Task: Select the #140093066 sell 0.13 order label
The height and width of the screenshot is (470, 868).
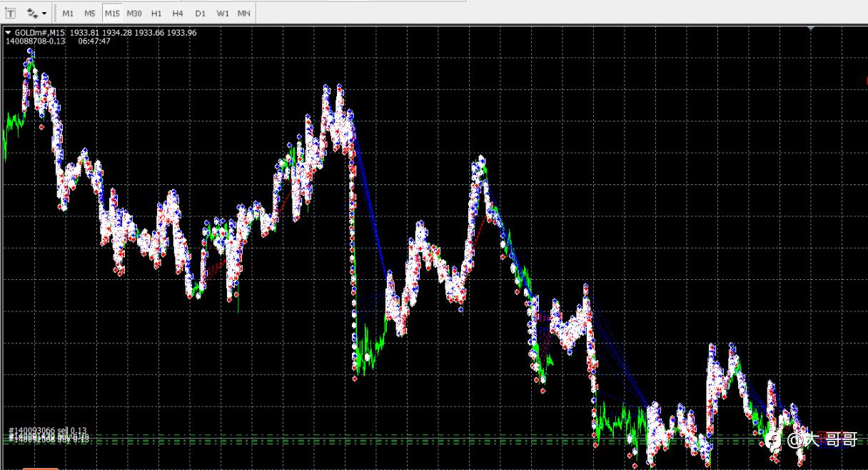Action: click(48, 431)
